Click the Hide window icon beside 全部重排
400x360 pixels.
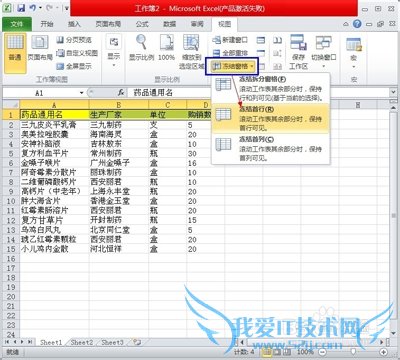tap(261, 53)
